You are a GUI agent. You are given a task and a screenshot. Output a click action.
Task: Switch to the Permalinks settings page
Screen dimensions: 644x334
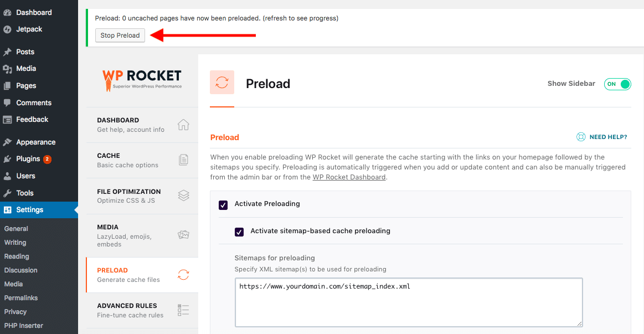[22, 297]
